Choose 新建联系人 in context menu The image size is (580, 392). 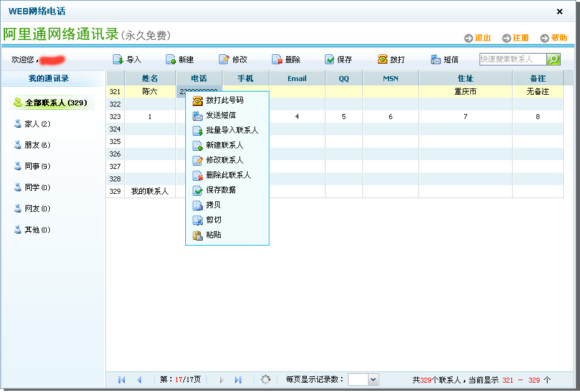(227, 145)
